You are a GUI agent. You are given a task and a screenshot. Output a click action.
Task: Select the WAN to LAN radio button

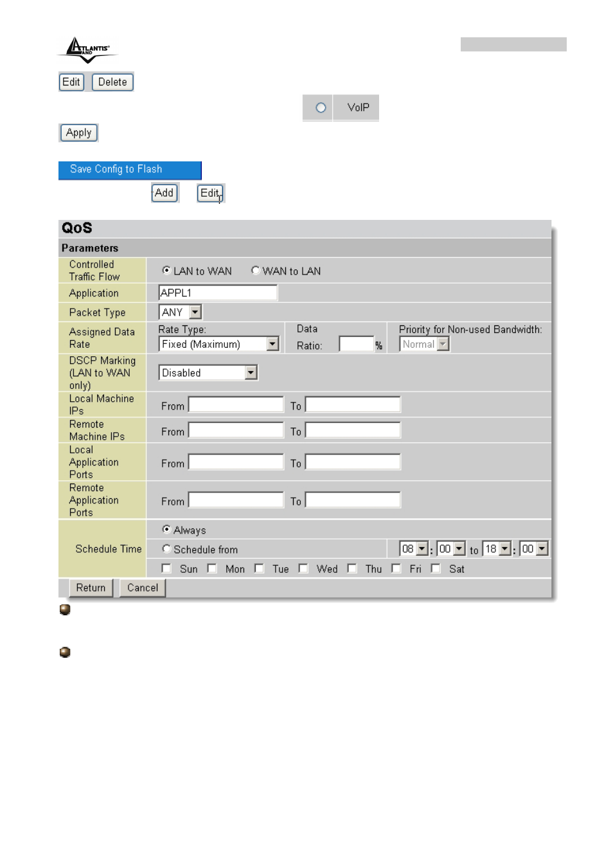click(x=255, y=271)
